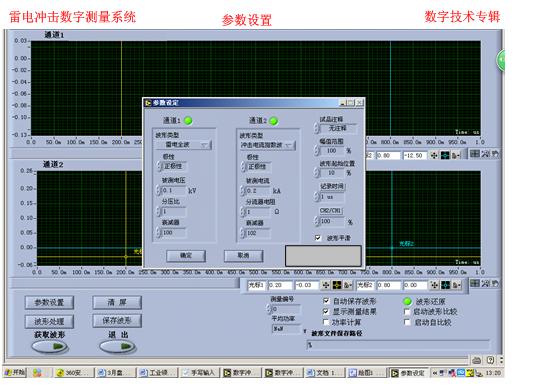The height and width of the screenshot is (392, 554).
Task: Click the 波形文件保存路径 path field
Action: click(x=398, y=345)
